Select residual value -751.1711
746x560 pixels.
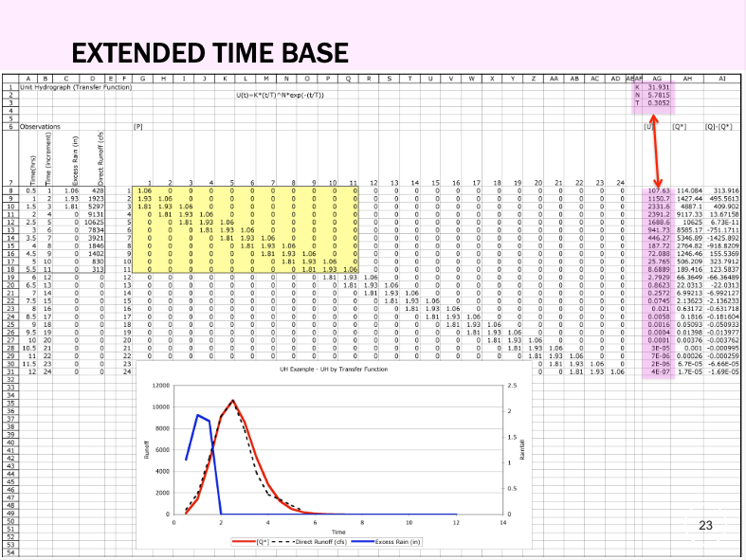(722, 230)
